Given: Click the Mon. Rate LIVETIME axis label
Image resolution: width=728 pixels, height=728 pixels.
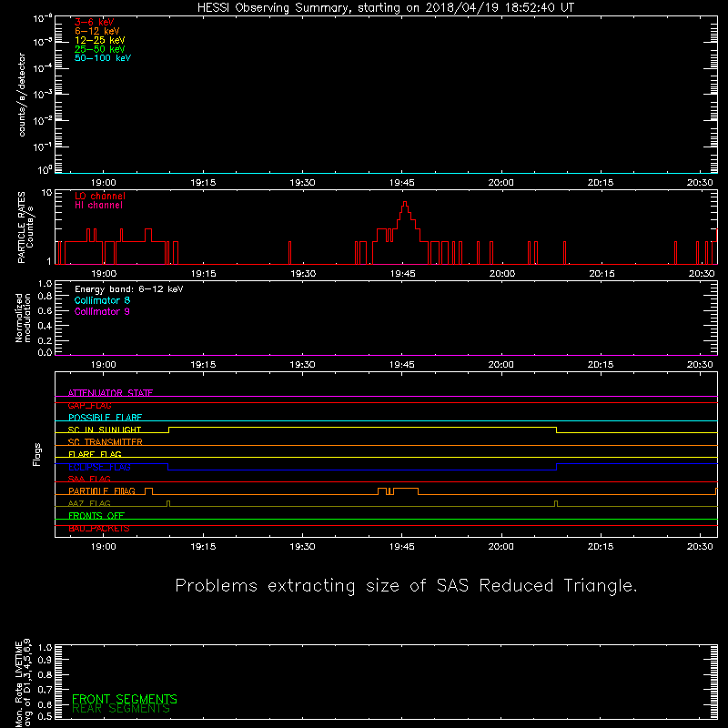Looking at the screenshot, I should pos(23,683).
